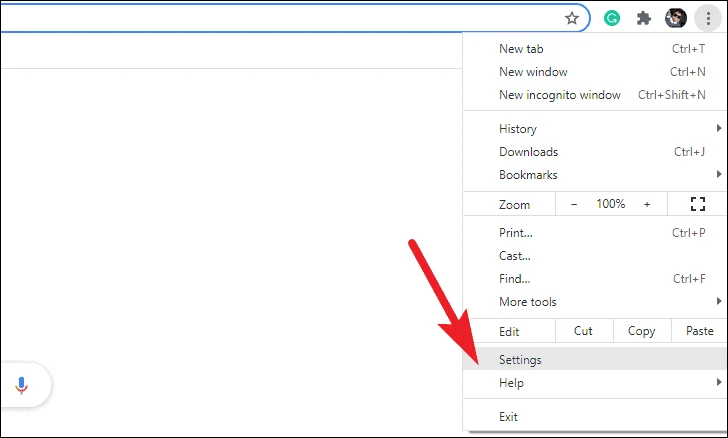Close the three-dot Chrome menu button
728x438 pixels.
click(x=708, y=19)
